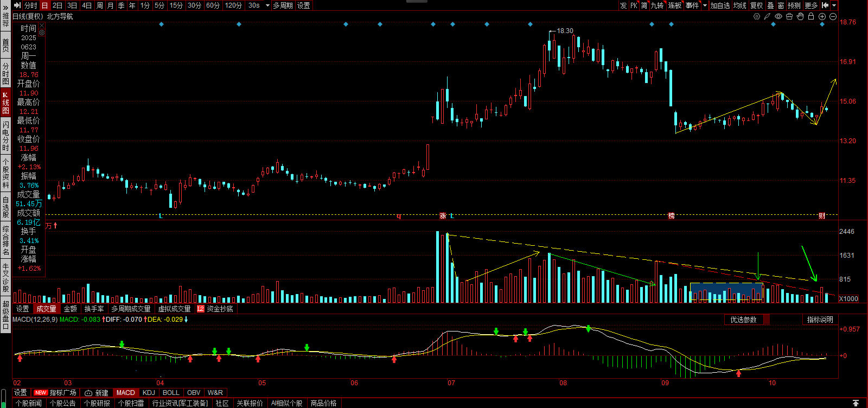Open the AI相似个股 tab
The image size is (868, 408).
[x=287, y=403]
